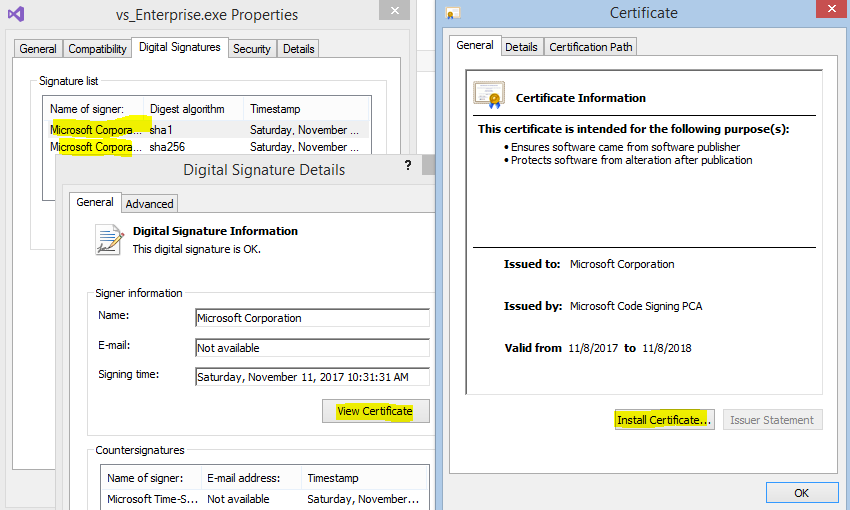Click 'Not available' in Countersignatures row
Viewport: 850px width, 510px height.
238,499
